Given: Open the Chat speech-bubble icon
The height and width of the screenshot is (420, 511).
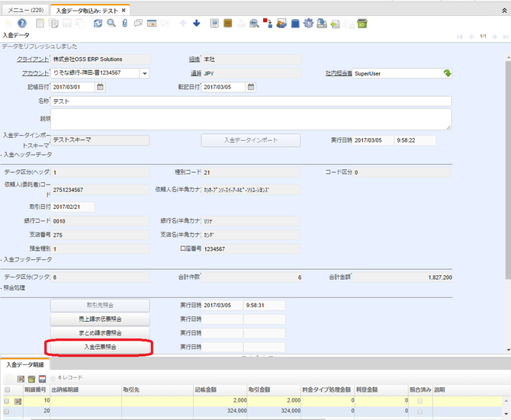Looking at the screenshot, I should coord(138,23).
